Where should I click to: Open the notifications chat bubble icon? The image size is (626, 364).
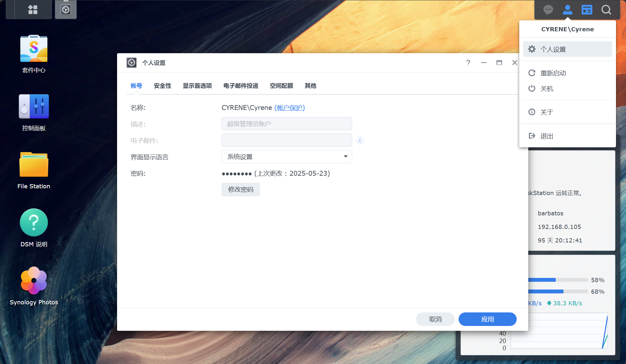coord(548,10)
